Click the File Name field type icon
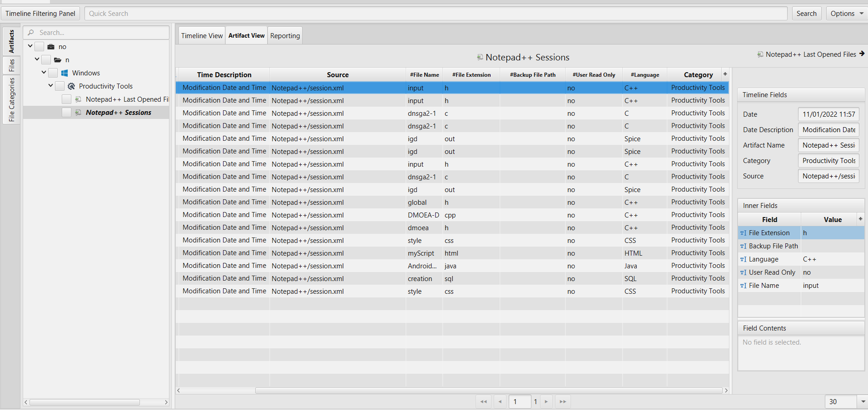The height and width of the screenshot is (410, 868). 743,286
